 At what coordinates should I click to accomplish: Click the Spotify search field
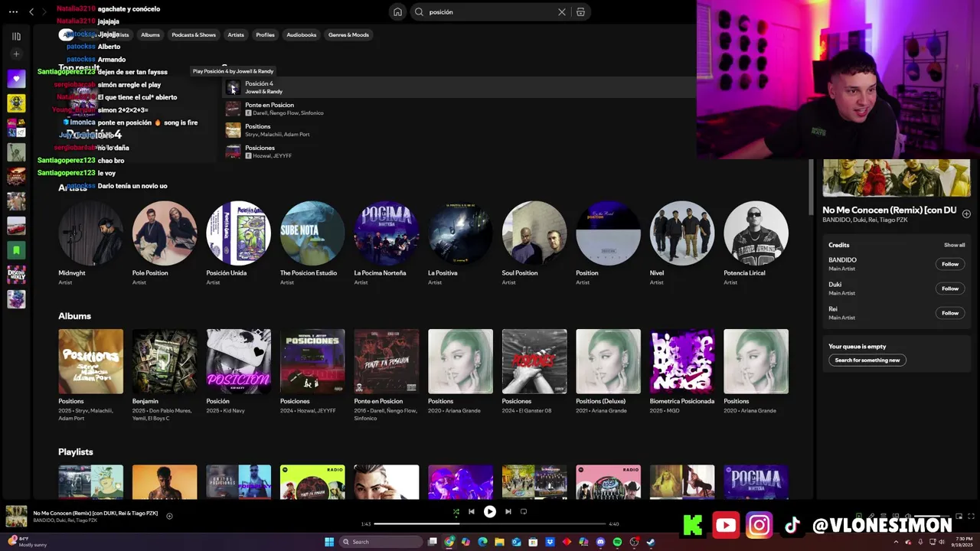(x=490, y=11)
